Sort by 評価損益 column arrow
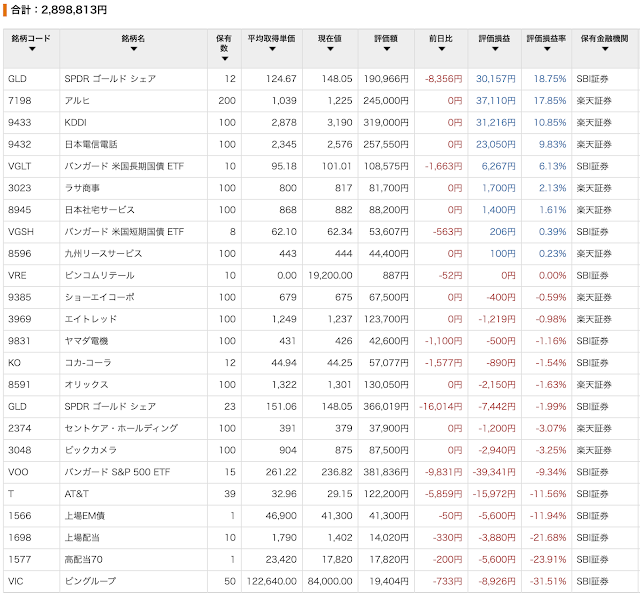Viewport: 640px width, 594px height. (x=495, y=49)
